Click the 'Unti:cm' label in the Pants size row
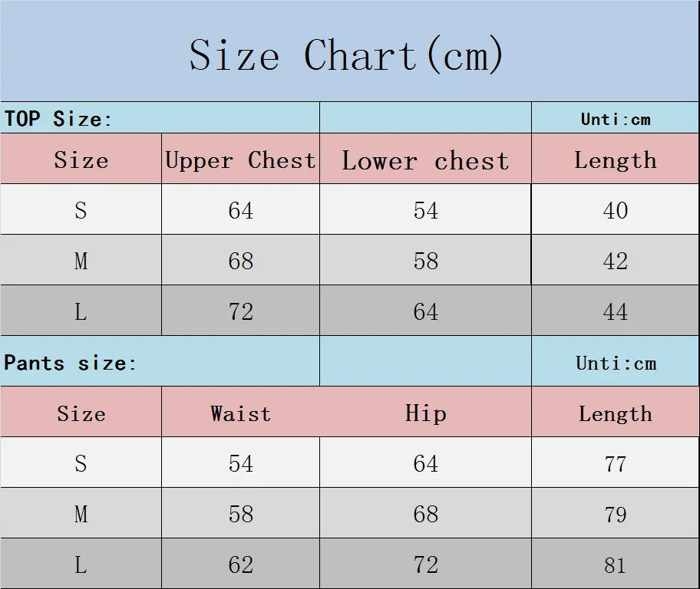Viewport: 700px width, 589px height. click(x=616, y=363)
